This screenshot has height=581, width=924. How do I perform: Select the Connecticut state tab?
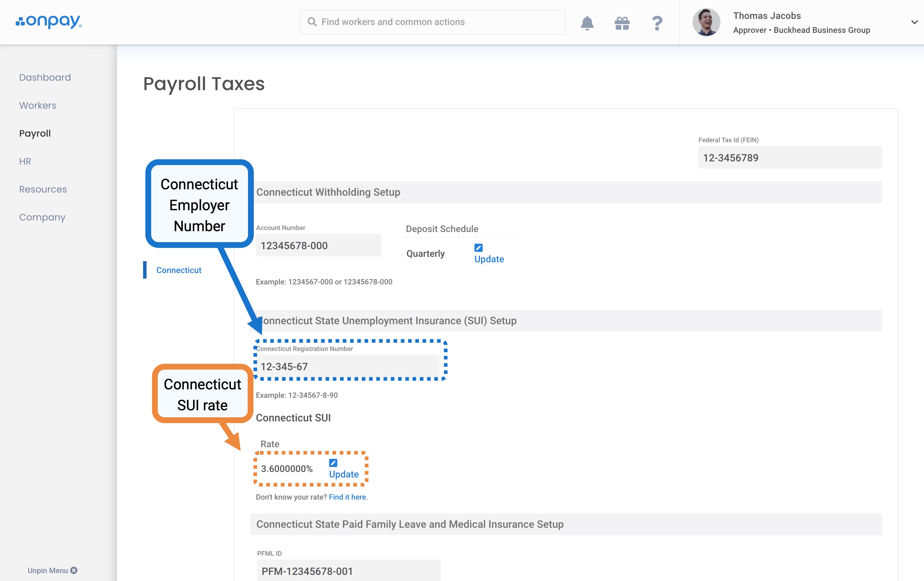179,270
